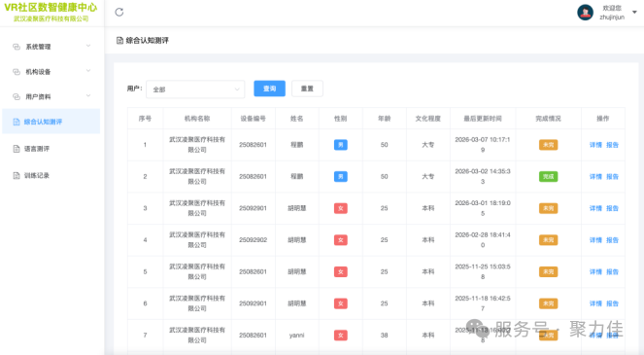The height and width of the screenshot is (355, 644).
Task: Open 详情 for row 2
Action: coord(595,176)
